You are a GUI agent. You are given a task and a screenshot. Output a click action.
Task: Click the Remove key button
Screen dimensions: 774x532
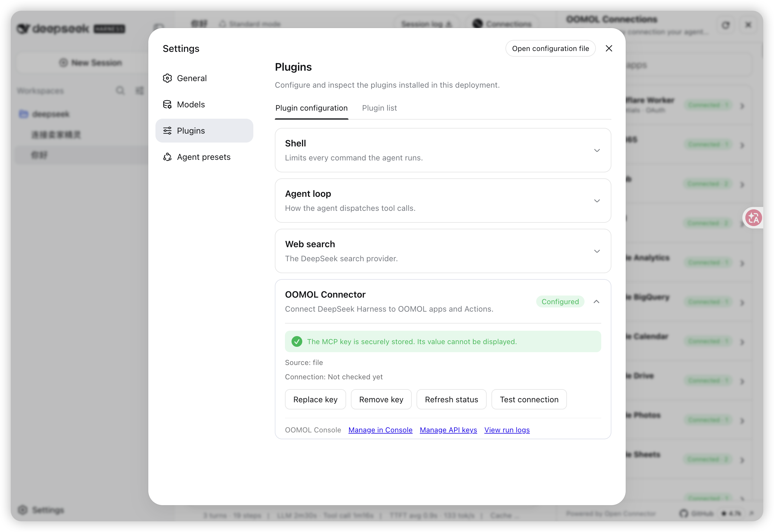pyautogui.click(x=381, y=399)
